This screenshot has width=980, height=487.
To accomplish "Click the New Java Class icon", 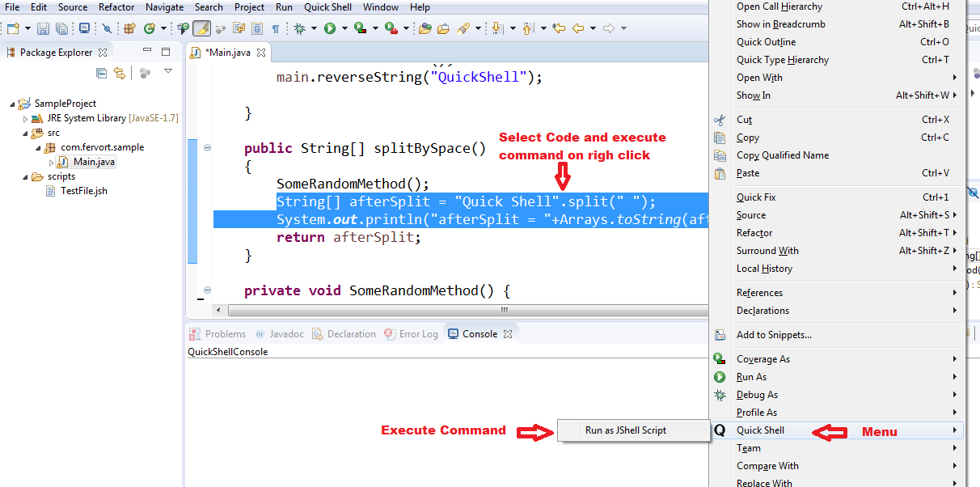I will (149, 28).
